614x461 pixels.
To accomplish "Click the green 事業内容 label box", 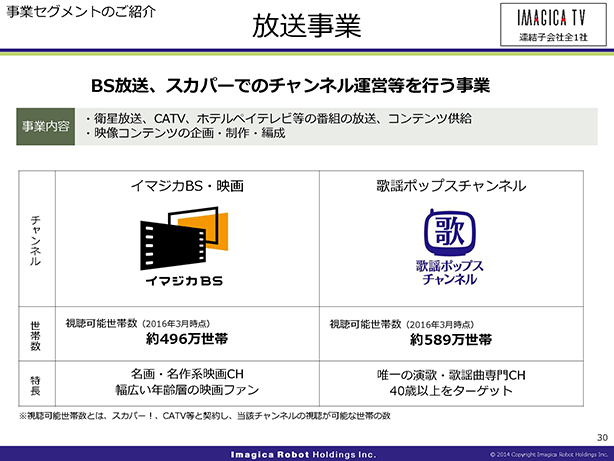I will tap(45, 126).
